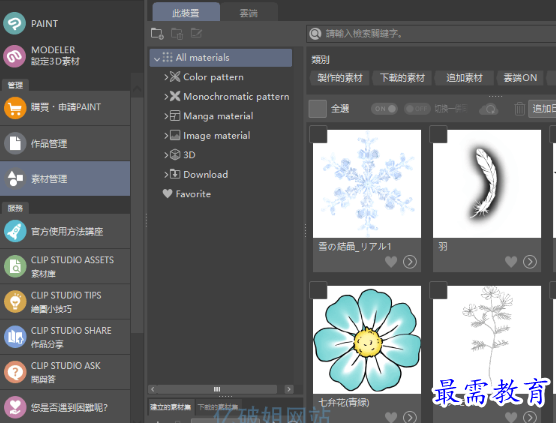Screen dimensions: 556x423
Task: Filter by 雲端ON category
Action: click(x=520, y=78)
